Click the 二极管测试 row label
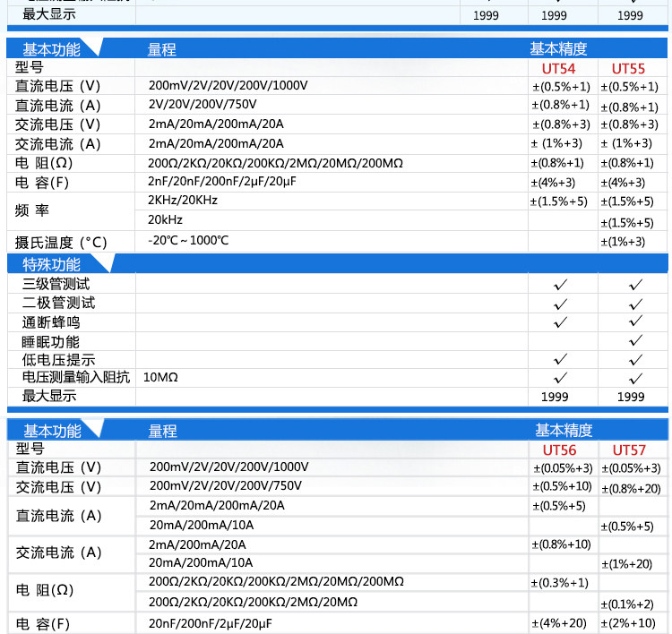The width and height of the screenshot is (672, 634). point(59,303)
